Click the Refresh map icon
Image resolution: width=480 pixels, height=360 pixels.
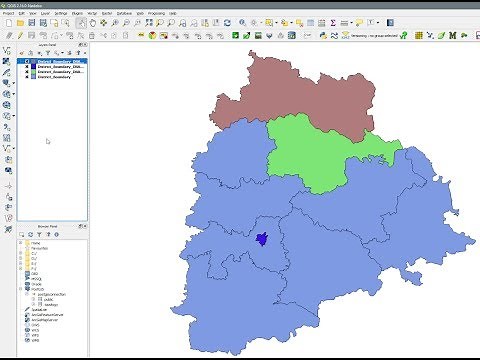pos(227,23)
